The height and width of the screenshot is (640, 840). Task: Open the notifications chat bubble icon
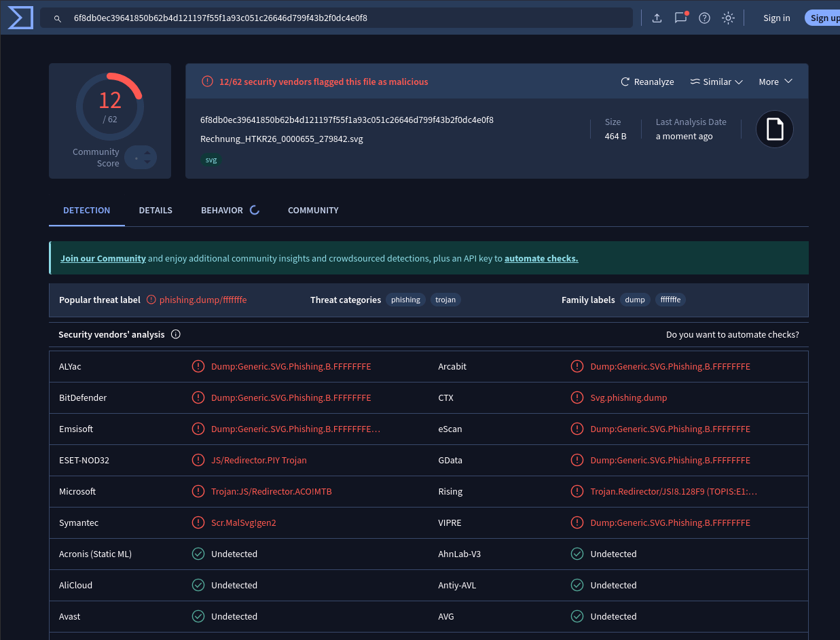pos(680,18)
